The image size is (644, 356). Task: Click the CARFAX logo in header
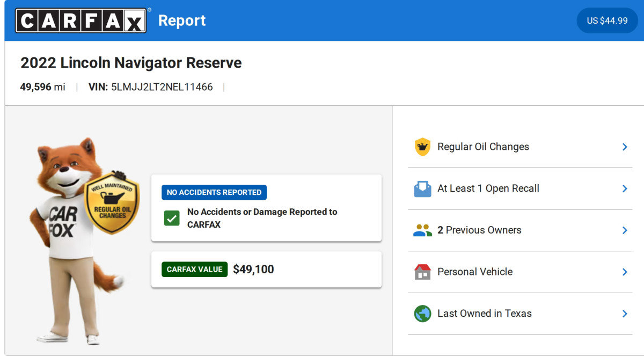(81, 20)
